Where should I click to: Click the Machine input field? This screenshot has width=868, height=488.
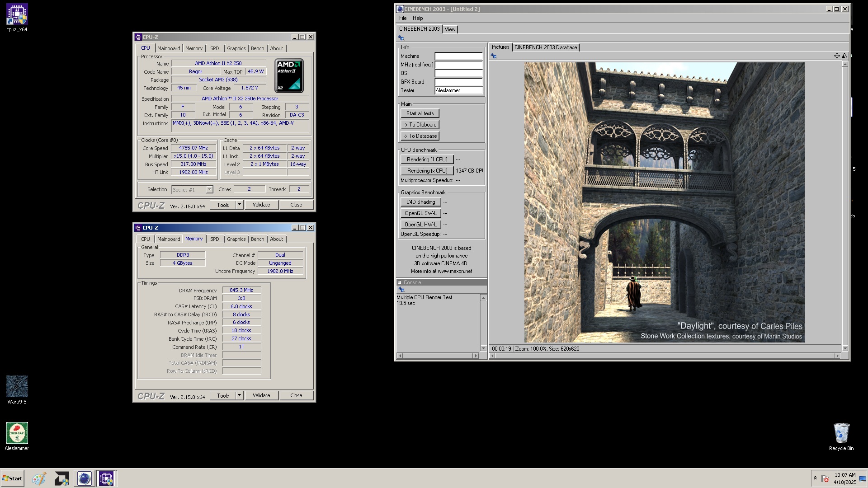pos(458,56)
